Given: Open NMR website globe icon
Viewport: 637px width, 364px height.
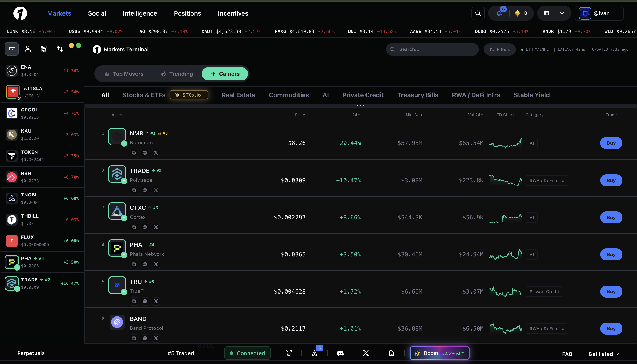Looking at the screenshot, I should (145, 153).
